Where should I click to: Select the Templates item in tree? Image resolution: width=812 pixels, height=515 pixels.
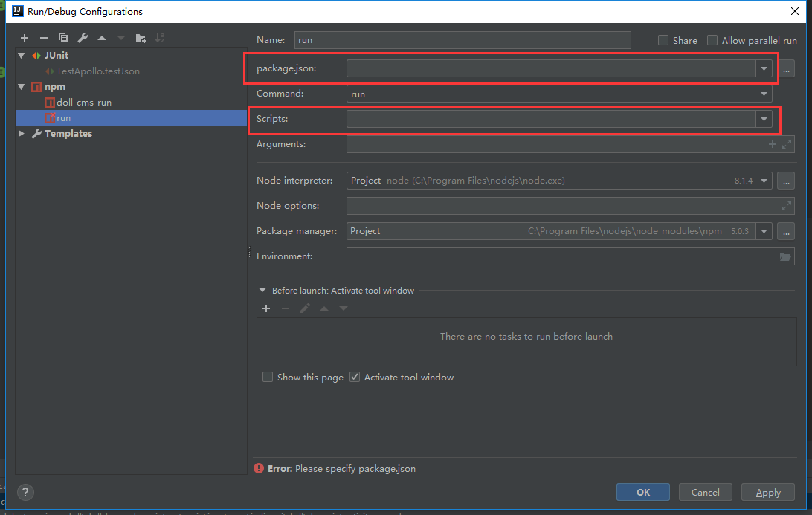pos(68,134)
